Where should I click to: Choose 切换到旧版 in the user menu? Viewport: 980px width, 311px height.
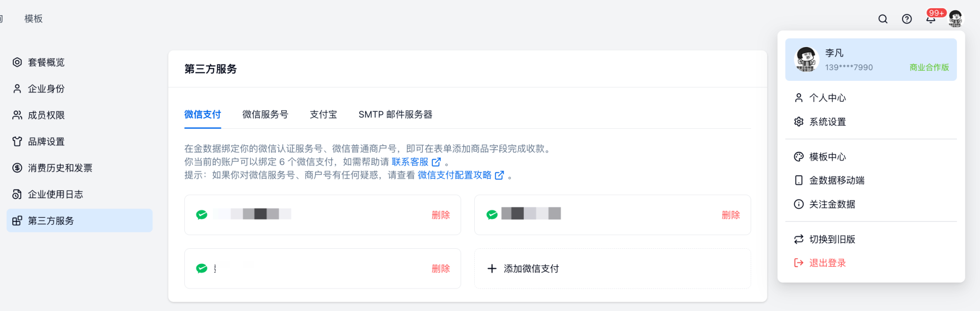pyautogui.click(x=832, y=239)
